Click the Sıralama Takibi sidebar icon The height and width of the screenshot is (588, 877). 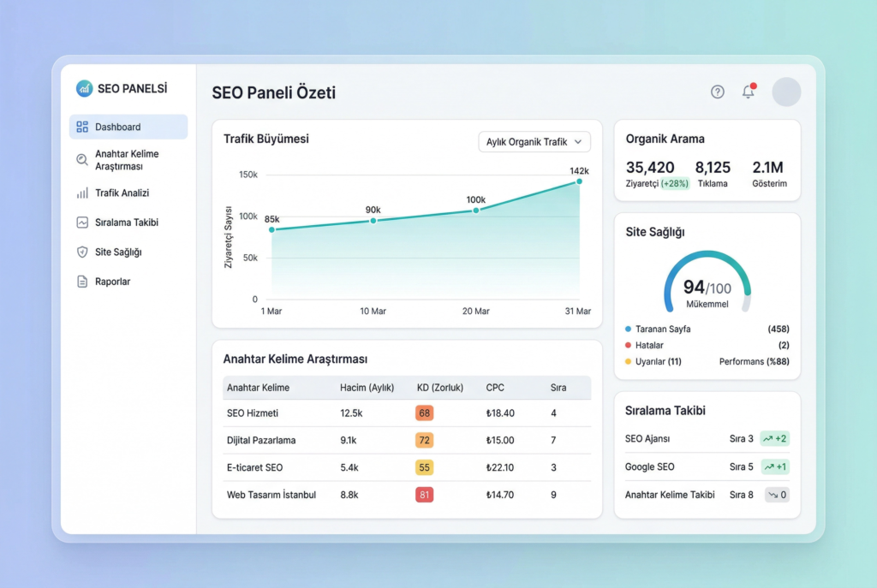(x=82, y=223)
